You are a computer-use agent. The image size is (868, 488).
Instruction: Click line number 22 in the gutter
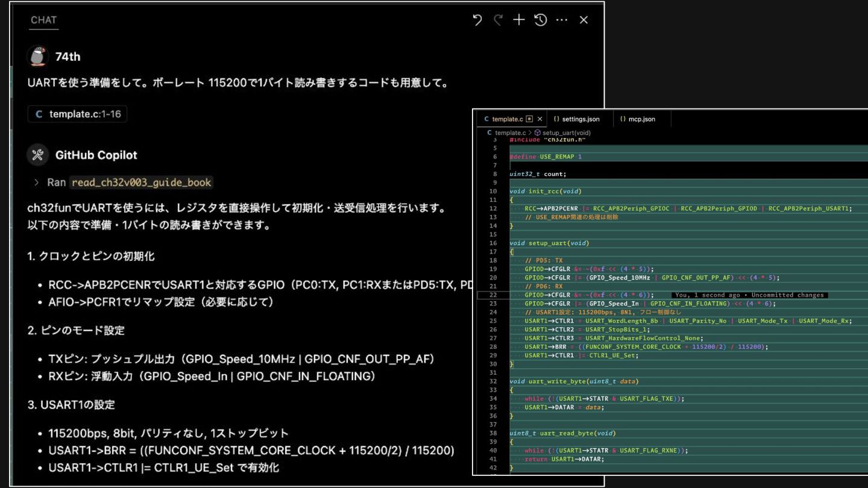point(494,295)
